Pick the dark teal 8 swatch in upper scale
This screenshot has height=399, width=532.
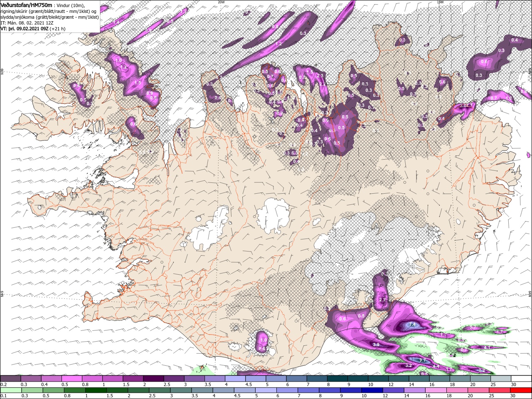[337, 379]
